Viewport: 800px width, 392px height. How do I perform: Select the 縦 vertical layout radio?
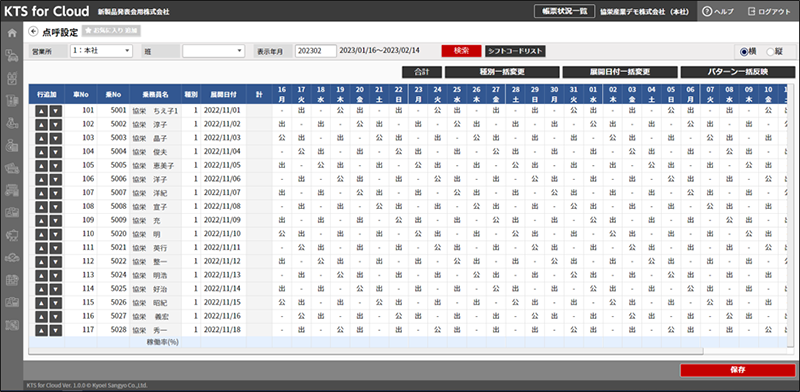pos(770,52)
